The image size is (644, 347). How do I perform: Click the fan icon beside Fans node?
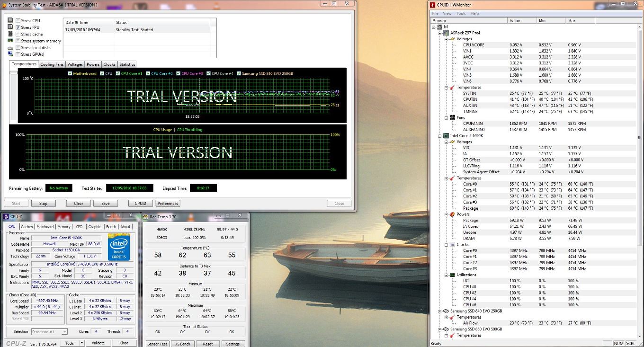[x=453, y=118]
